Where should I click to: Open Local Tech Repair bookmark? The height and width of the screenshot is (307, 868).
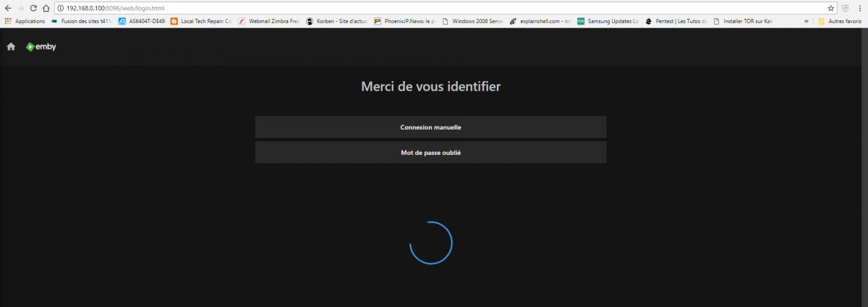200,21
